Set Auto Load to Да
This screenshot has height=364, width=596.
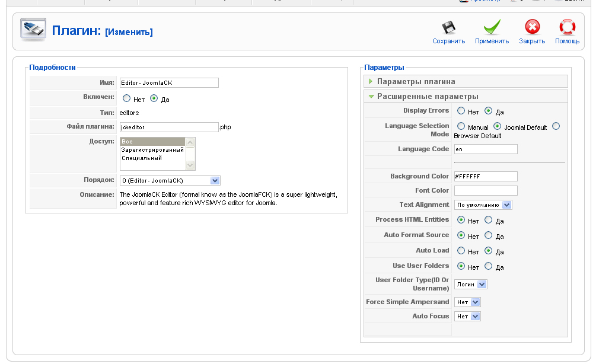click(x=489, y=251)
